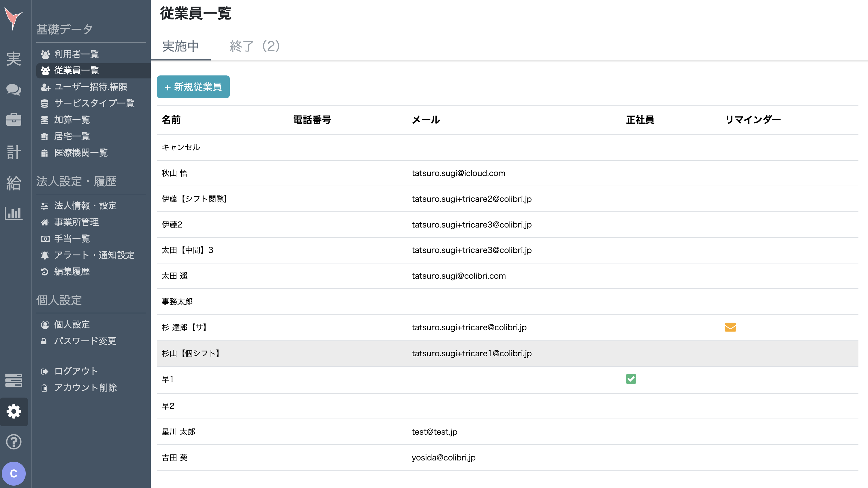Open ユーザー招待.権限 menu item
The image size is (868, 488).
pos(90,87)
